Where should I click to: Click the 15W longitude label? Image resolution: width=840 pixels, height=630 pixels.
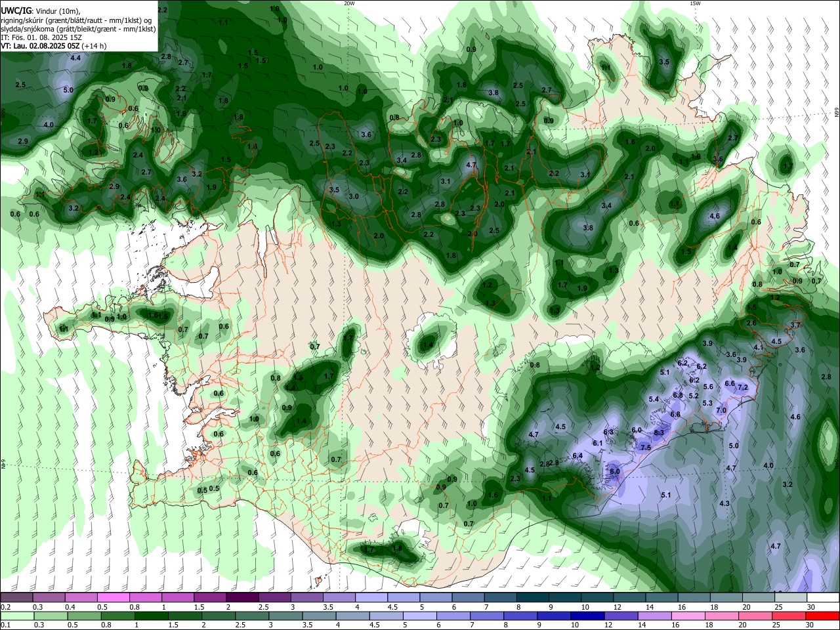[x=695, y=3]
